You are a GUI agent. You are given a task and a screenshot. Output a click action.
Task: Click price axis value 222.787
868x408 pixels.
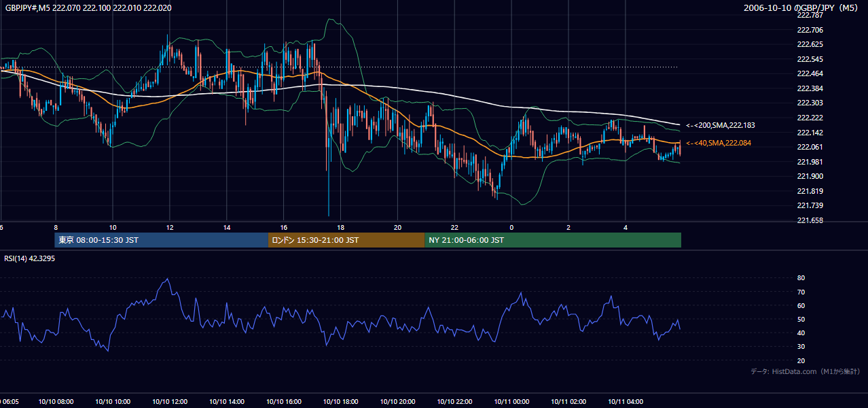[810, 15]
